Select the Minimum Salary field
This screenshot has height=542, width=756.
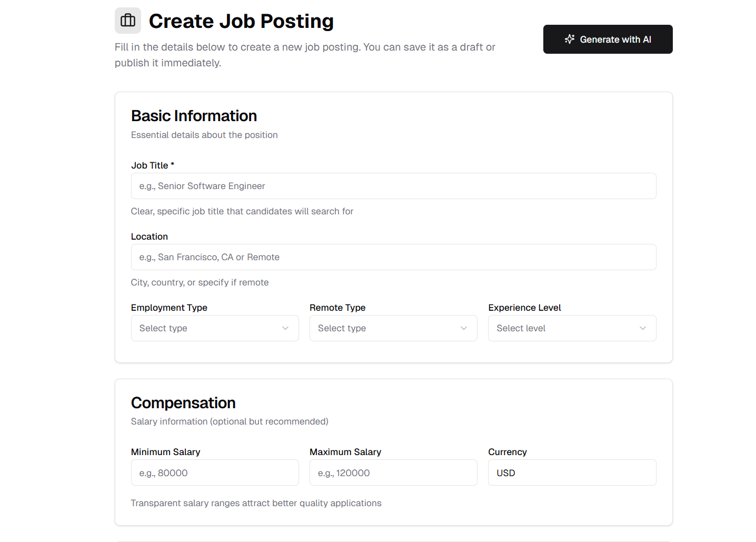pyautogui.click(x=215, y=473)
